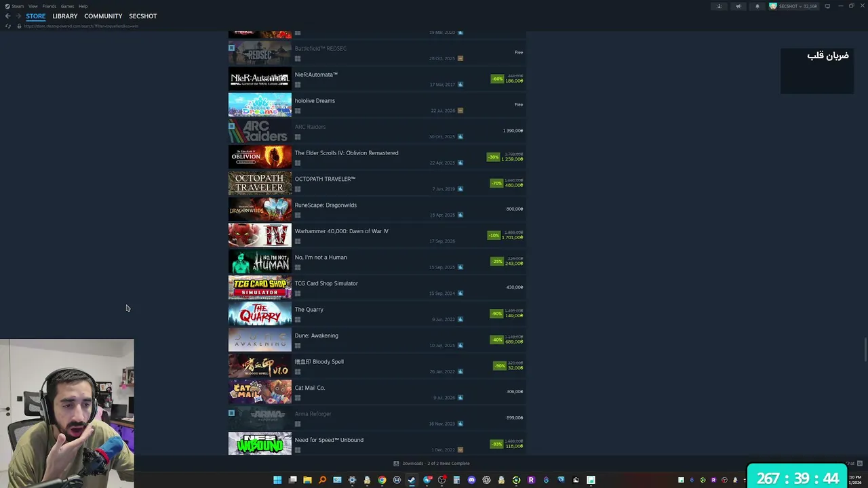Open Task View on the taskbar
The height and width of the screenshot is (488, 868).
click(x=292, y=480)
